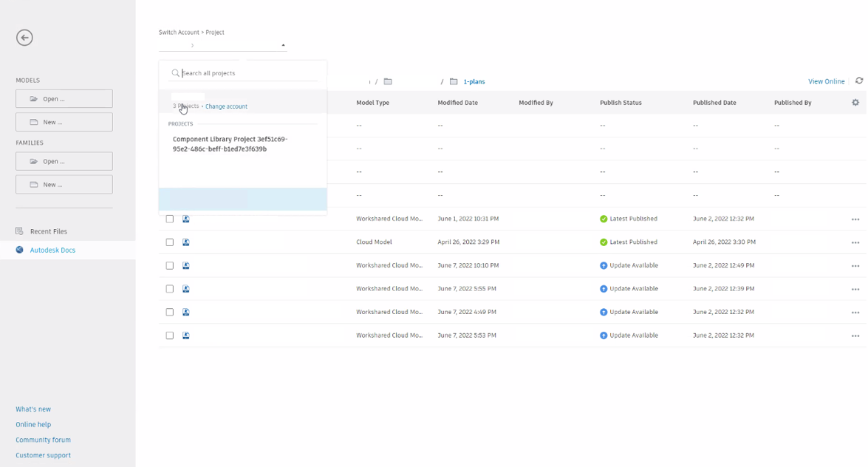Check the box for the June 1, 2022 model
Image resolution: width=868 pixels, height=467 pixels.
click(x=170, y=219)
